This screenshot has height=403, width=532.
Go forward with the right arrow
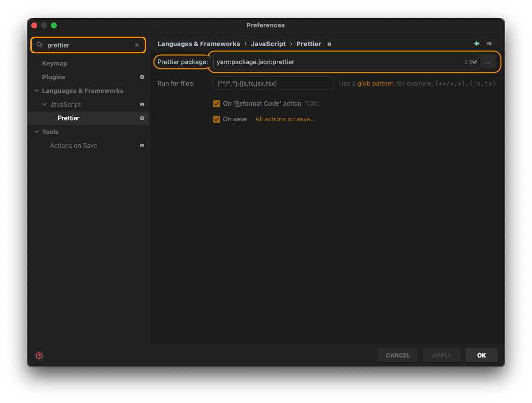click(x=489, y=44)
